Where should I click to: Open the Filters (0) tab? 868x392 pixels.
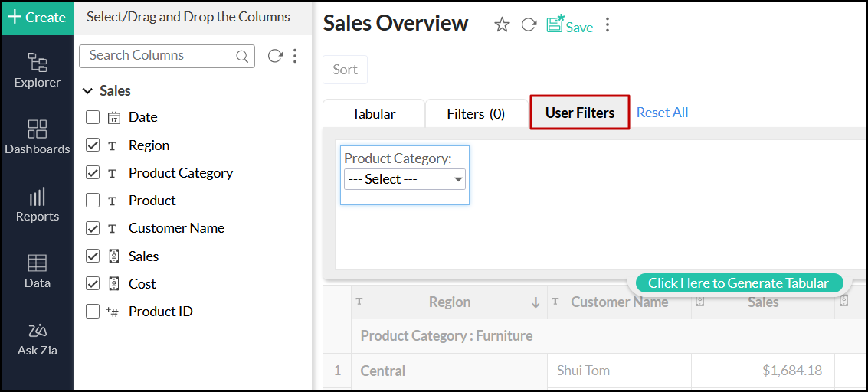point(476,114)
